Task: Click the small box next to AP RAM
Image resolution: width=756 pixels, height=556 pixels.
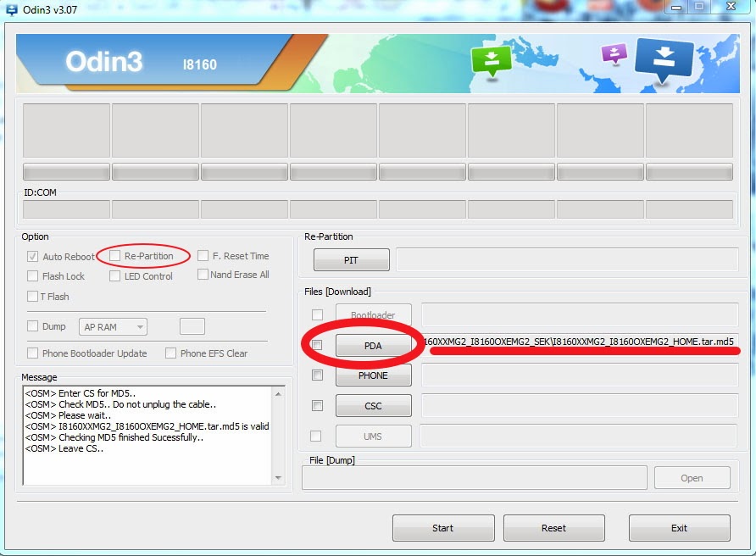Action: pyautogui.click(x=192, y=326)
